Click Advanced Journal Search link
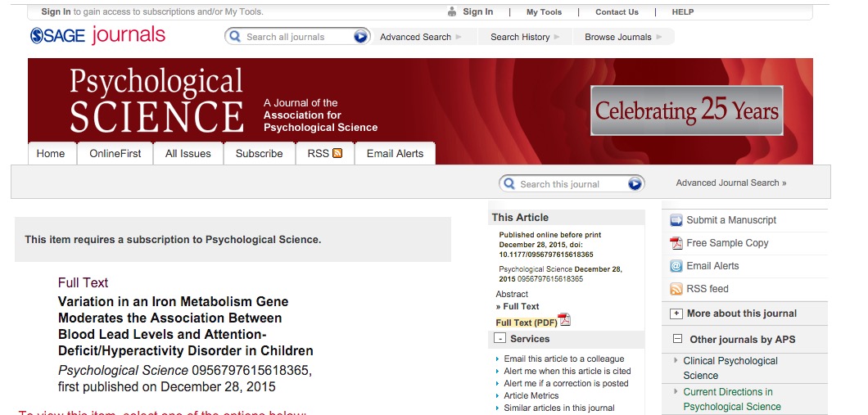 pos(730,183)
